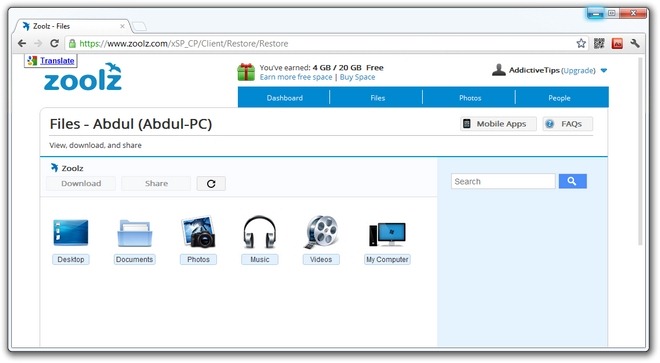Click the Zoolz breadcrumb text
The width and height of the screenshot is (660, 363).
pyautogui.click(x=72, y=168)
